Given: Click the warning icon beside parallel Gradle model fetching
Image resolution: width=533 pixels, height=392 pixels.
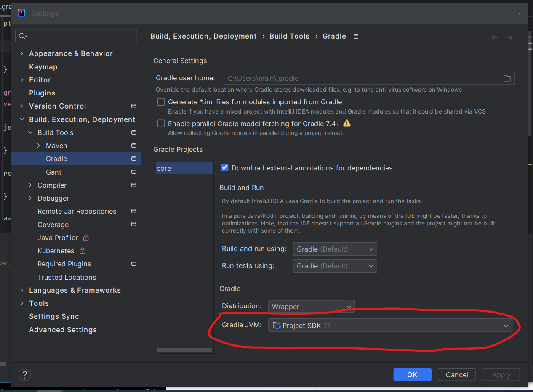Looking at the screenshot, I should 347,123.
